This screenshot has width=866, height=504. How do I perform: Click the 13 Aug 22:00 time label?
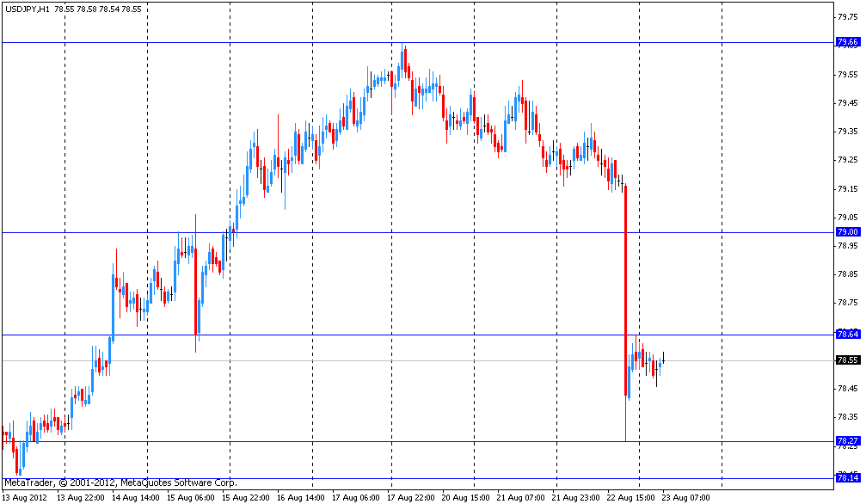click(81, 497)
